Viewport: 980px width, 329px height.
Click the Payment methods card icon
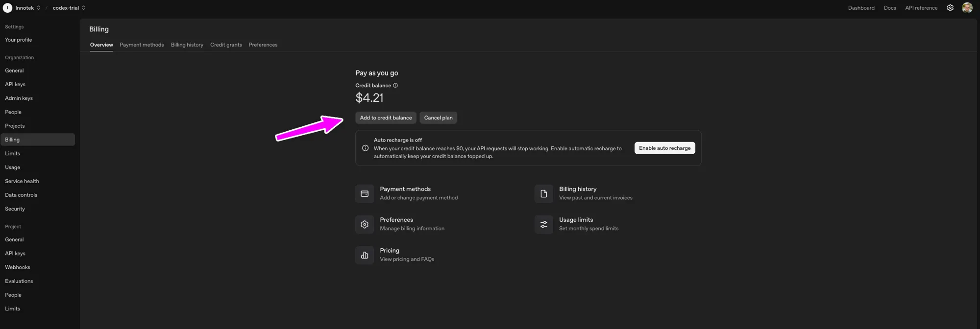pyautogui.click(x=365, y=194)
